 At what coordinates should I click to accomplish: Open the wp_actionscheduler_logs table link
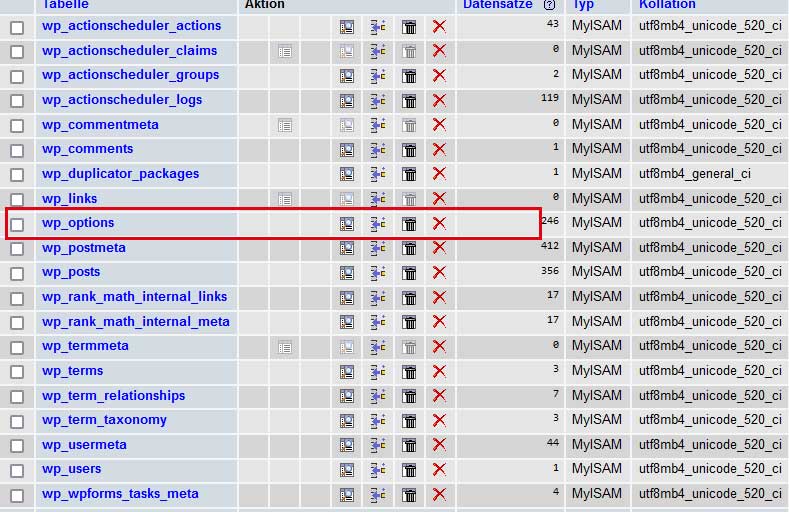pos(122,100)
